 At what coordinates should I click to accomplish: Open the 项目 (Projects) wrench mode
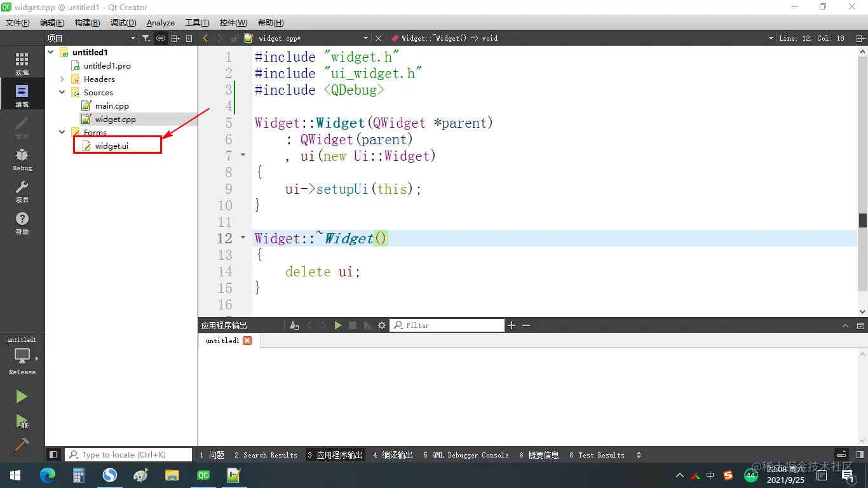pyautogui.click(x=22, y=191)
